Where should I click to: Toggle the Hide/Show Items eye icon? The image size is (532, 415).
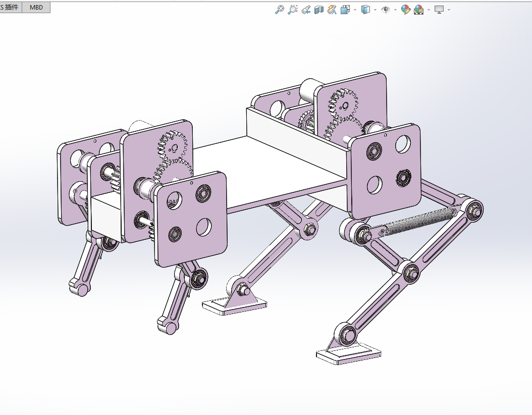(x=386, y=10)
